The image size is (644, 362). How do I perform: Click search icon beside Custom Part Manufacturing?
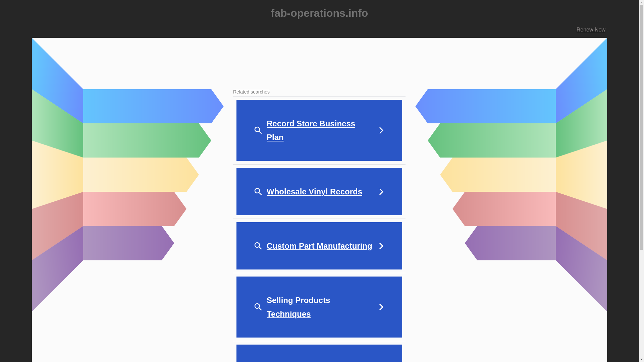pyautogui.click(x=258, y=246)
